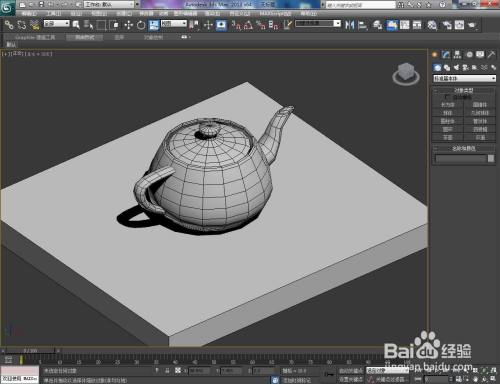Click the 圆锥体 object type button
Screen dimensions: 500x384
(x=480, y=105)
